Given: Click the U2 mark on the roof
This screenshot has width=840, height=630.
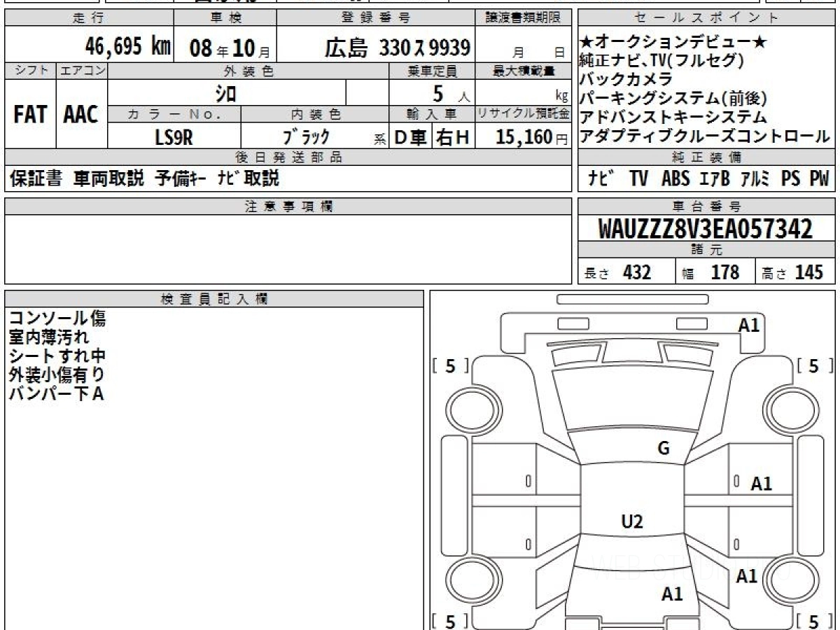Looking at the screenshot, I should [632, 521].
